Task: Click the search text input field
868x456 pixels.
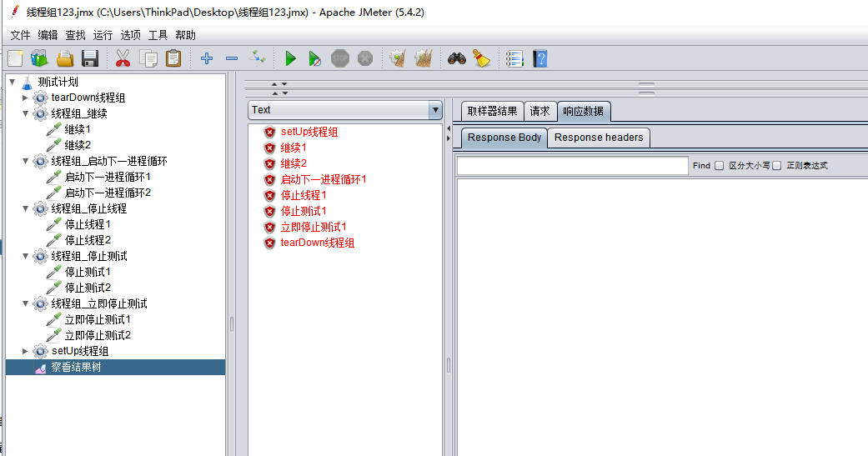Action: pos(572,165)
